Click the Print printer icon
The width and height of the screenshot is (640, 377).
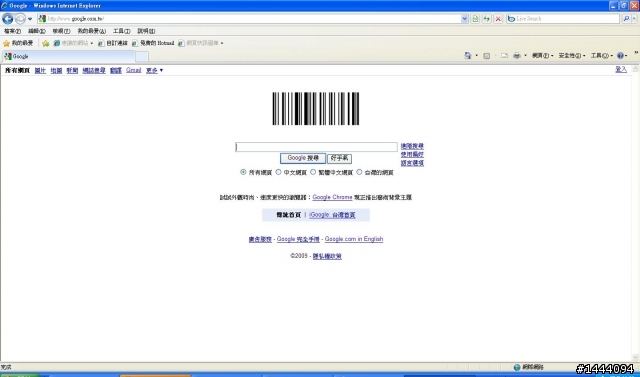click(x=517, y=56)
